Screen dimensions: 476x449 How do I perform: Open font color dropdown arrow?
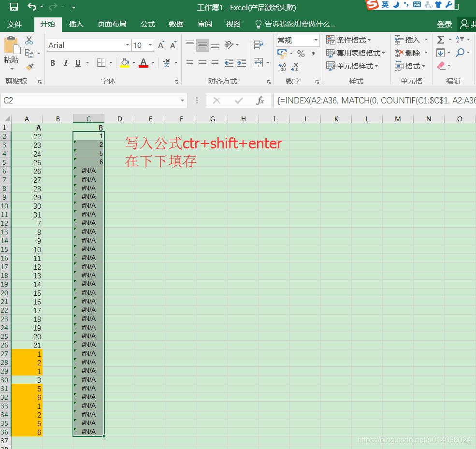coord(153,63)
